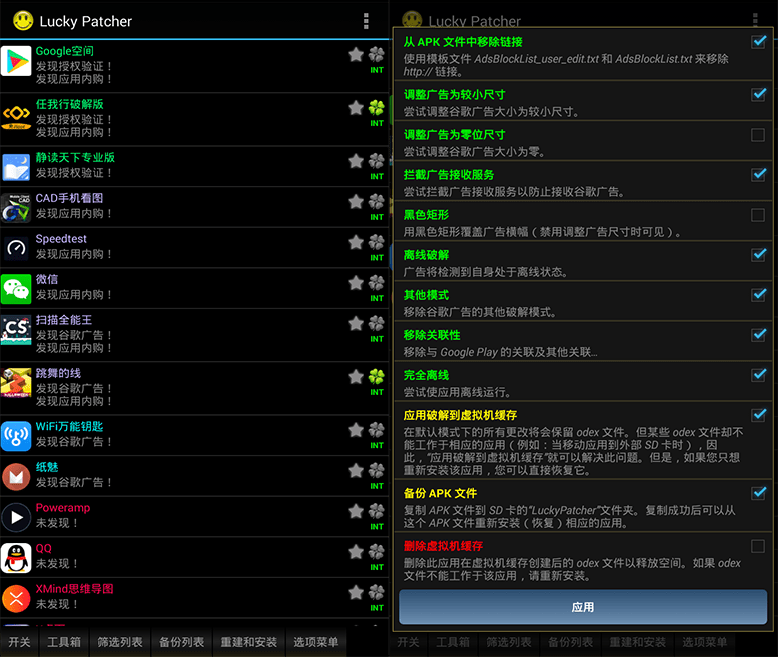Image resolution: width=778 pixels, height=657 pixels.
Task: Uncheck 拦截广告接收服务 checkbox
Action: click(758, 175)
